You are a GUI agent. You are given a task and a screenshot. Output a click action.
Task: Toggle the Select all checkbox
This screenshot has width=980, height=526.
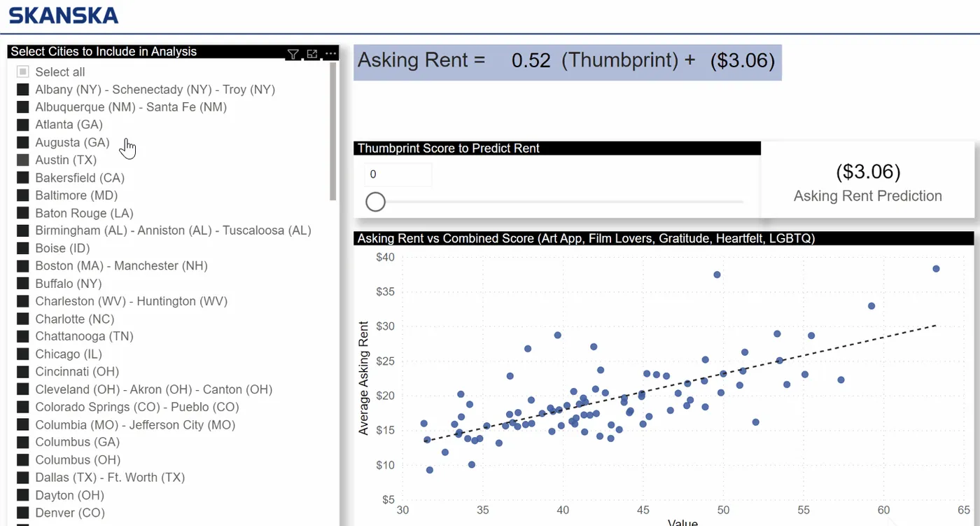22,71
